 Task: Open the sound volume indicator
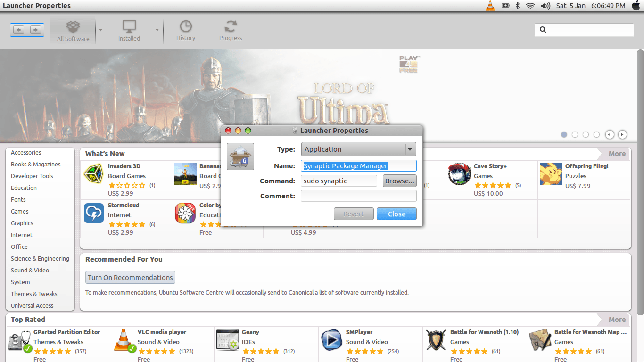tap(545, 6)
